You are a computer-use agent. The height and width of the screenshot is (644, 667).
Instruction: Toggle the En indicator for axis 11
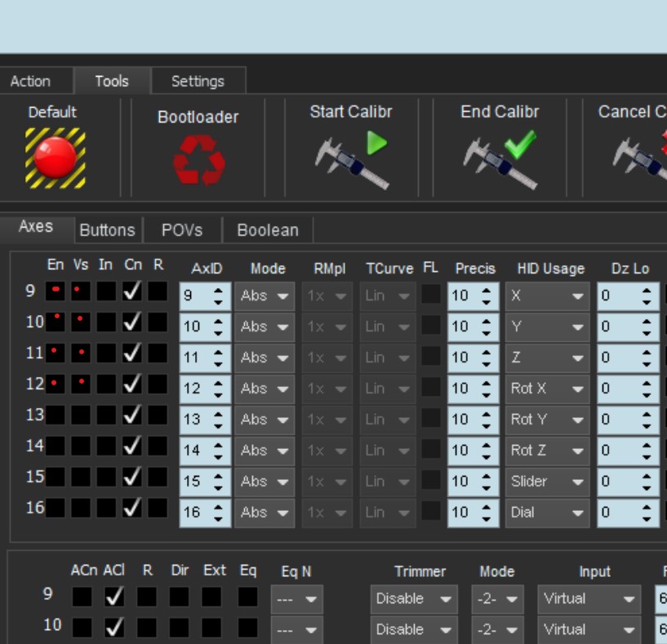[56, 353]
